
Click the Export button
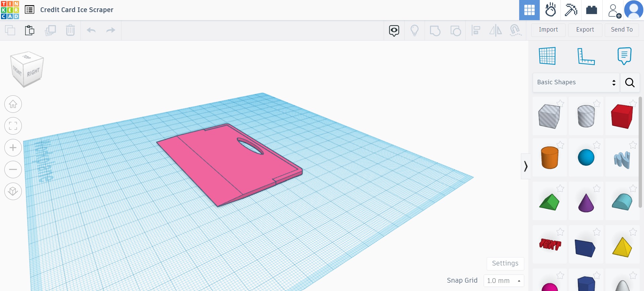coord(585,30)
